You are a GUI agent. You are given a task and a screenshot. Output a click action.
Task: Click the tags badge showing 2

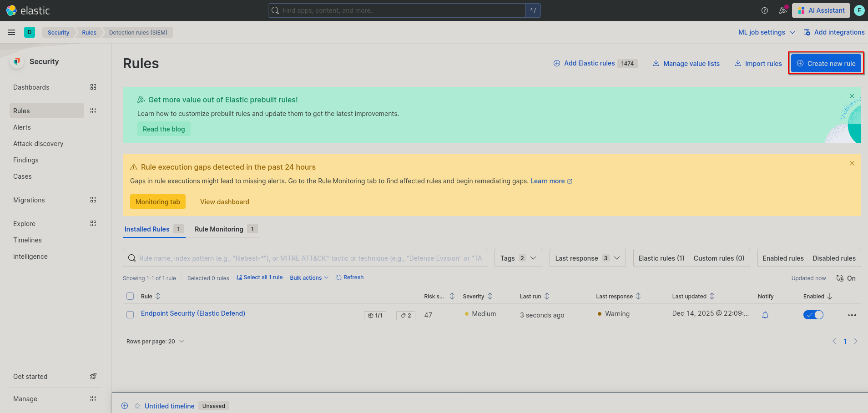(x=406, y=315)
